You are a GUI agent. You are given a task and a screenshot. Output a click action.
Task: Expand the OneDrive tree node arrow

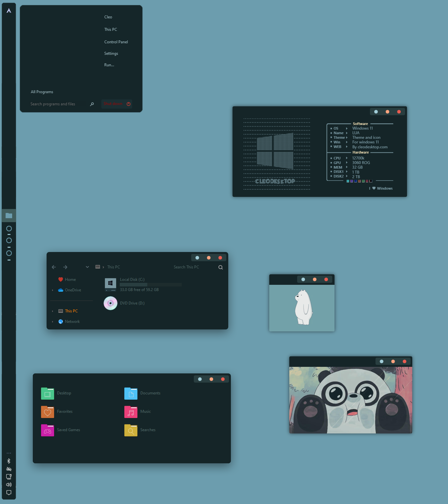point(52,290)
